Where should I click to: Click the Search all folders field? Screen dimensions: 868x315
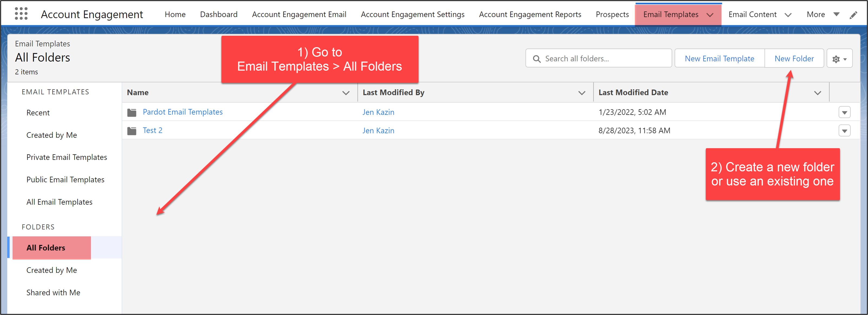tap(599, 59)
